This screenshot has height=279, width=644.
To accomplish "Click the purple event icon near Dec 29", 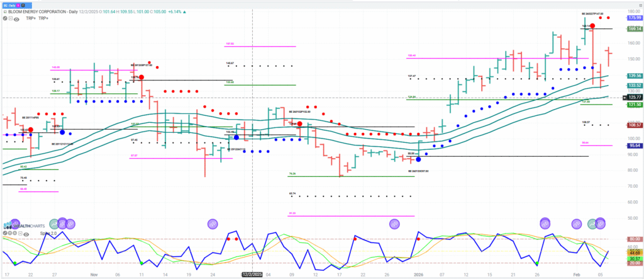I will [x=394, y=224].
